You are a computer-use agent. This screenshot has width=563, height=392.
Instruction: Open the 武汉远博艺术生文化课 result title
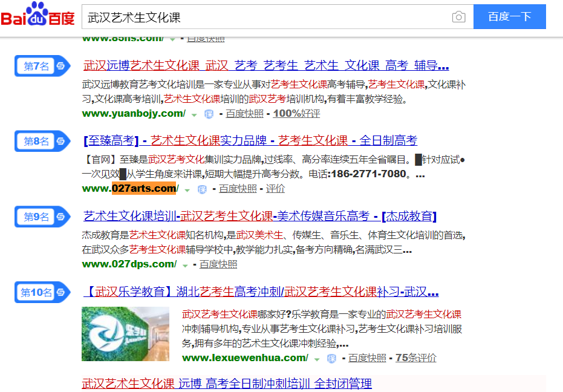tap(265, 65)
